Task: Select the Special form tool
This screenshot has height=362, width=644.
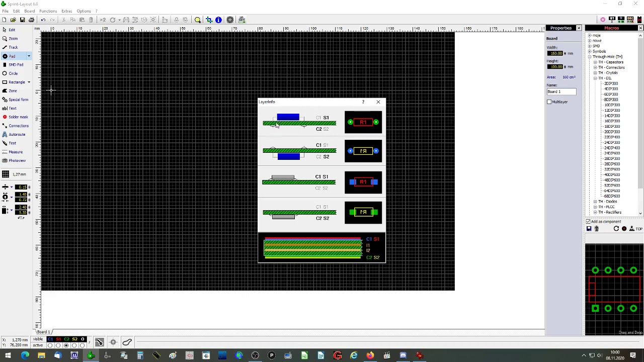Action: click(x=15, y=100)
